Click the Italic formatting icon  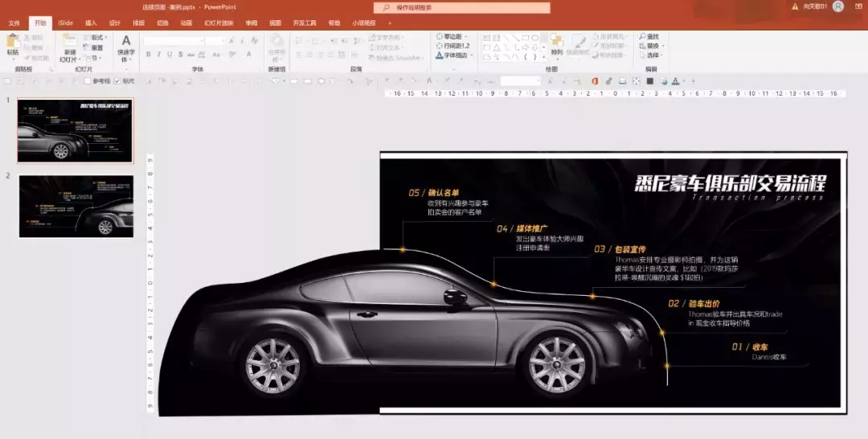click(x=158, y=55)
